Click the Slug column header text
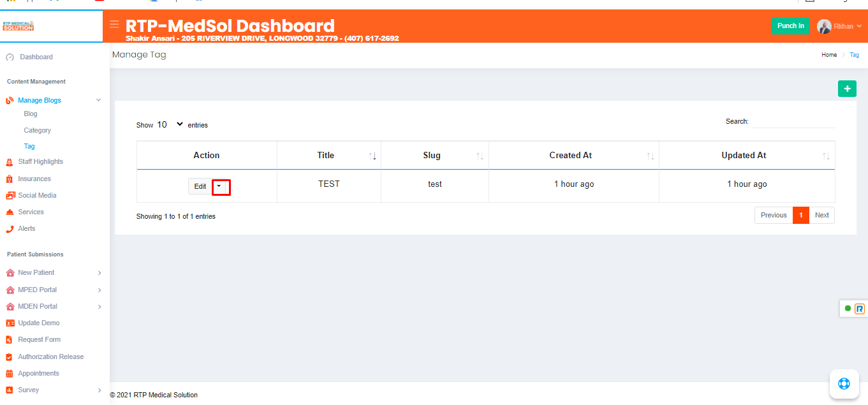 click(x=432, y=156)
